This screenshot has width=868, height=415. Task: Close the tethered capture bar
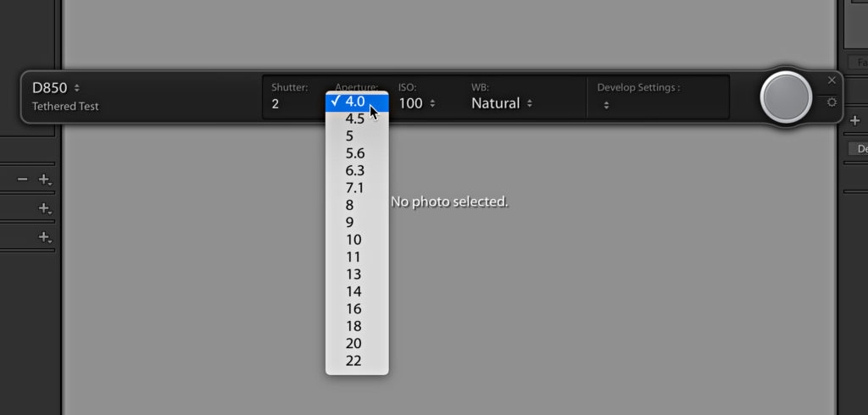[832, 80]
